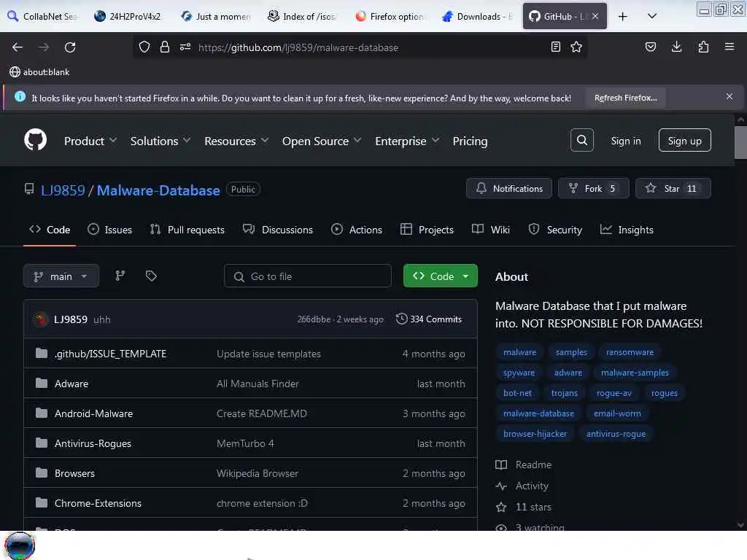
Task: Open the site permissions icon in the address bar
Action: pyautogui.click(x=185, y=47)
